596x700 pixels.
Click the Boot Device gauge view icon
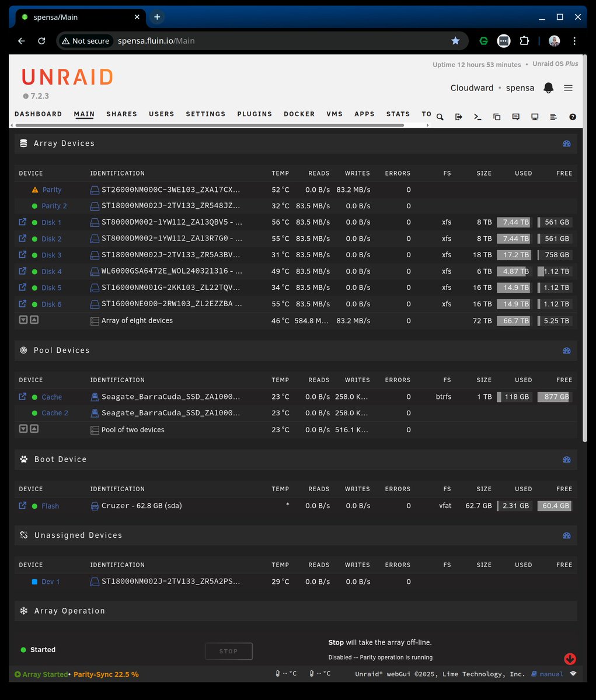pyautogui.click(x=566, y=460)
